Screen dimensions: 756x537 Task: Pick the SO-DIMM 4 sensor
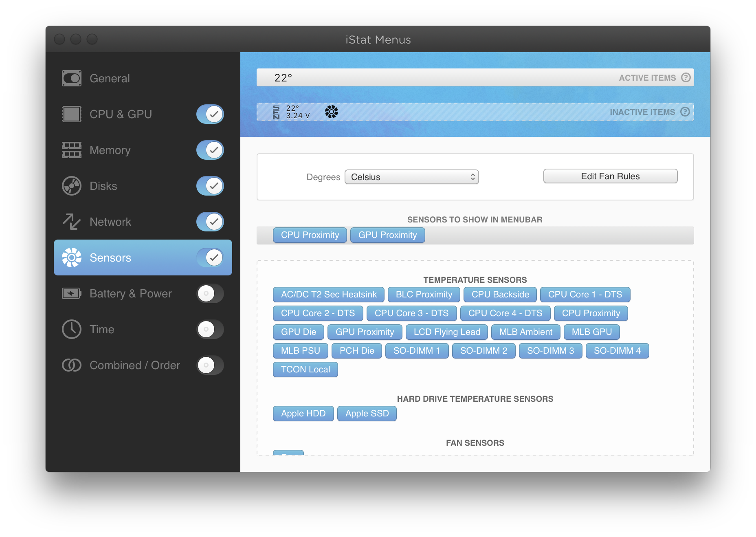pos(618,351)
